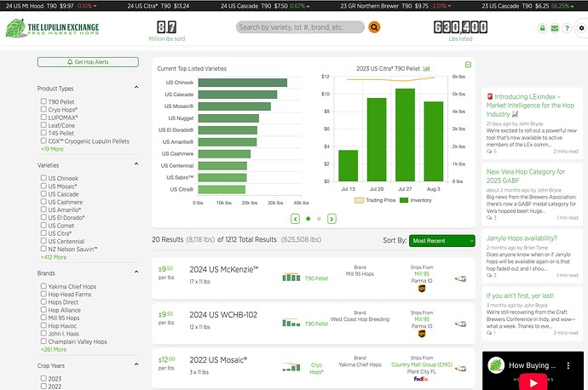
Task: Open Introducing LExIndex article link
Action: point(530,106)
